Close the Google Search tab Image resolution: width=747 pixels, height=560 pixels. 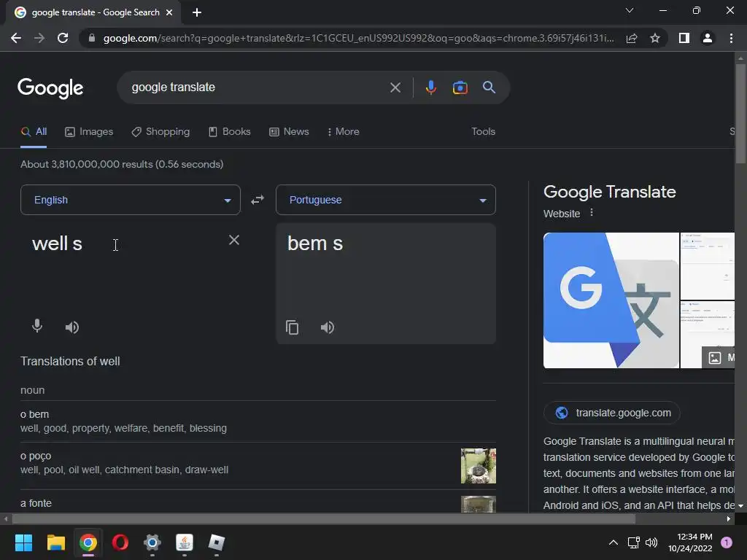(169, 12)
